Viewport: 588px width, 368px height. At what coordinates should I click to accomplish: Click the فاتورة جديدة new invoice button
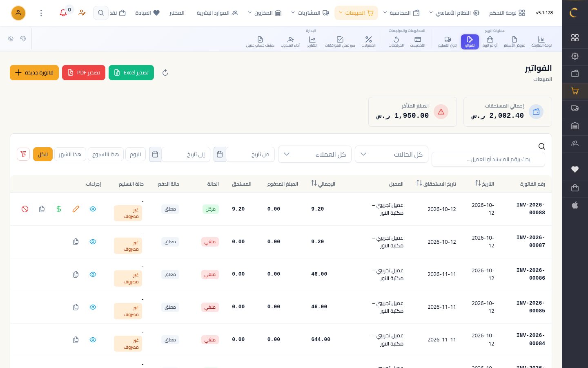click(34, 72)
